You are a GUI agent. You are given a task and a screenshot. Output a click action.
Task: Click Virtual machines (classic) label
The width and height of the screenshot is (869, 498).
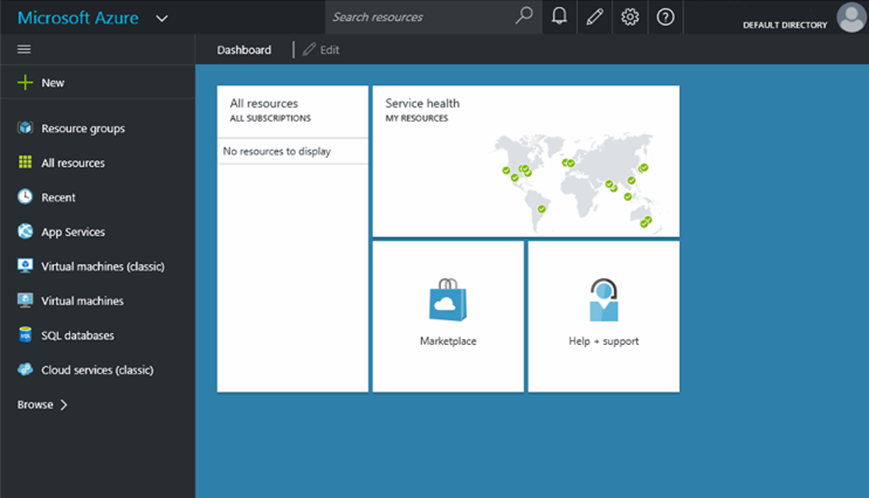point(103,266)
